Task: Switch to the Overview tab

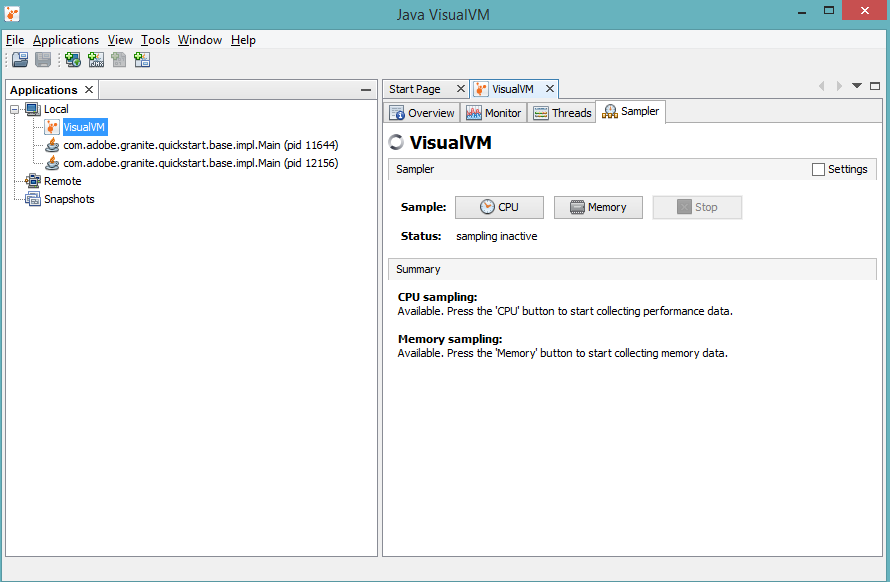Action: tap(422, 113)
